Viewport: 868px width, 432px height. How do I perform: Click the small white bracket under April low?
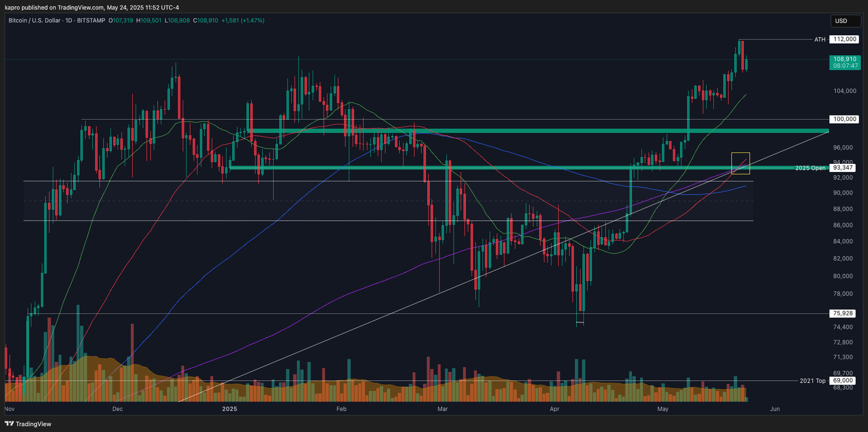coord(579,323)
